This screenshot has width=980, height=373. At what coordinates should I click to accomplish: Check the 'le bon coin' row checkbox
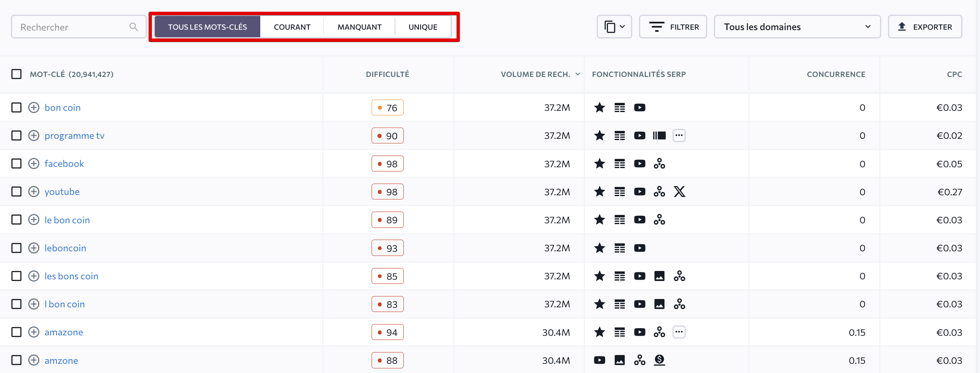tap(16, 220)
